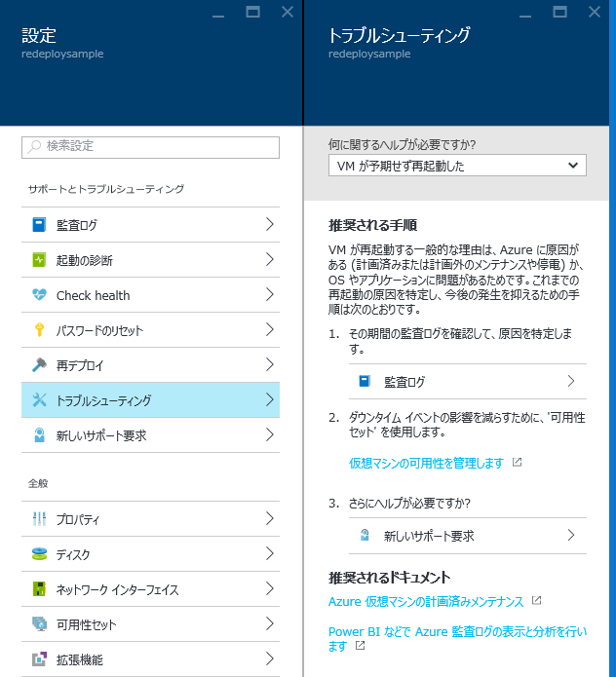This screenshot has height=677, width=616.
Task: Open the 何に関するヘルプが必要ですか dropdown
Action: (457, 166)
